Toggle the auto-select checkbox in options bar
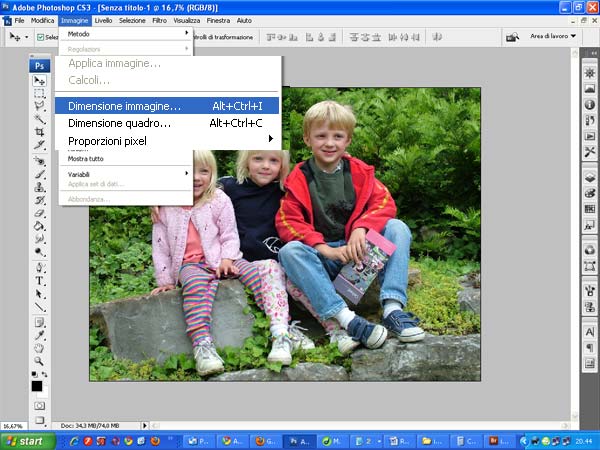 41,37
